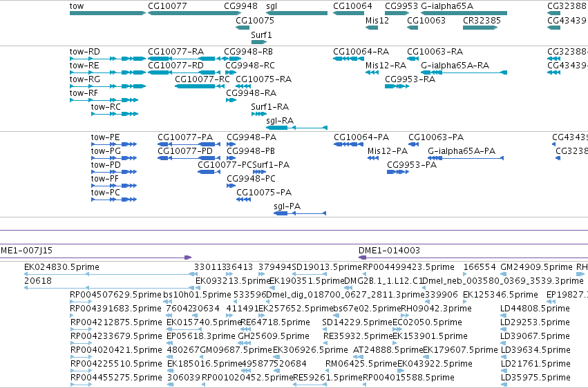This screenshot has height=388, width=588.
Task: Select transcript CG9948-RA
Action: (231, 100)
